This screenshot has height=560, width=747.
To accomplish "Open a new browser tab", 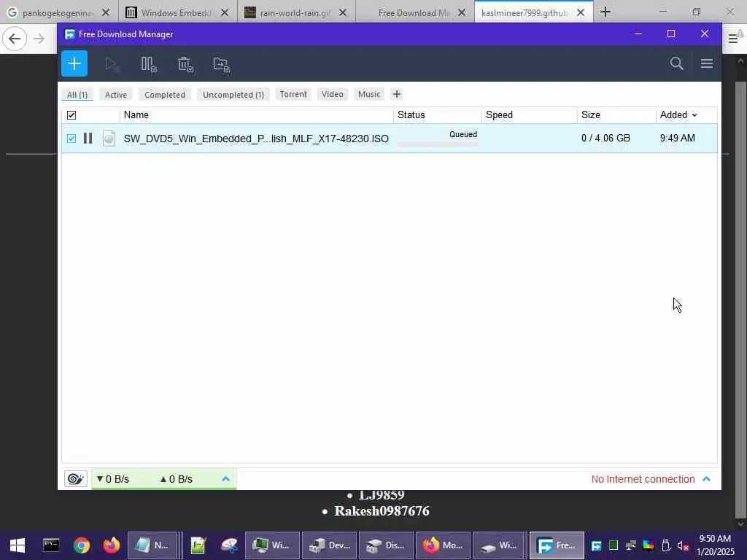I will [605, 12].
